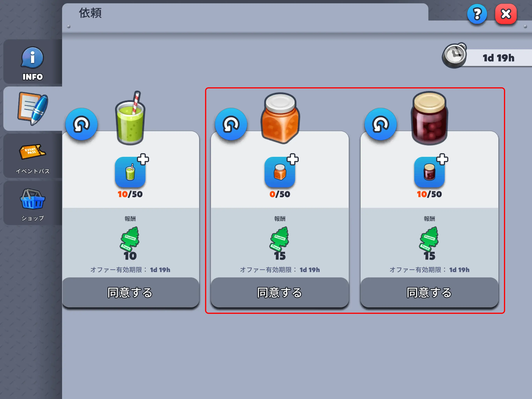Close the 依頼 window
The height and width of the screenshot is (399, 532).
(506, 14)
